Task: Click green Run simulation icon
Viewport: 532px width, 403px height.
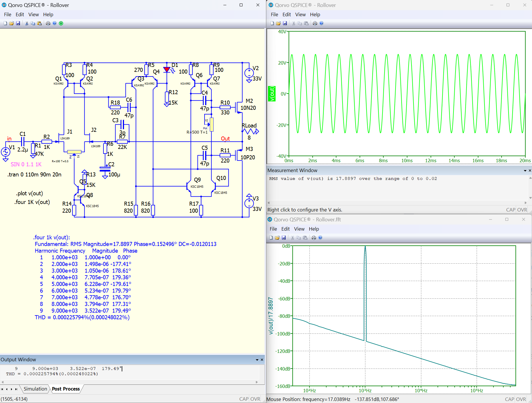Action: pyautogui.click(x=61, y=23)
